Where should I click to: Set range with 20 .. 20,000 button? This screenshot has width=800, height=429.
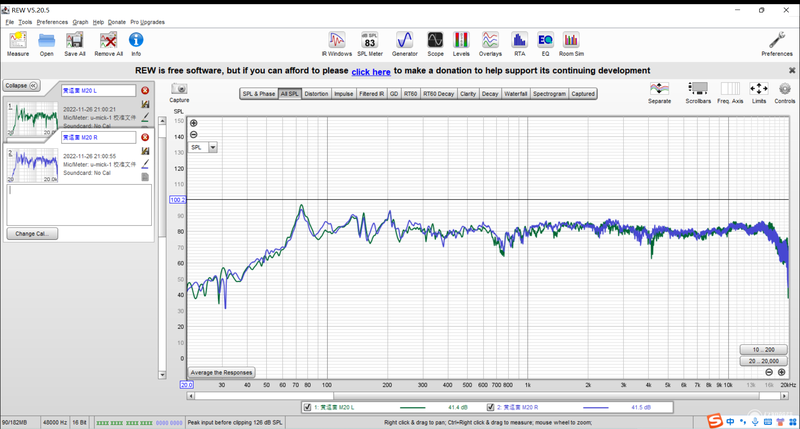coord(763,361)
